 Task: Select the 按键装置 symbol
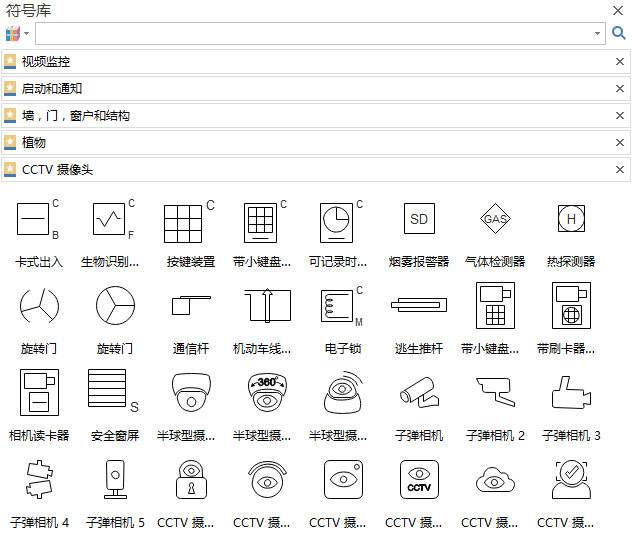click(x=189, y=222)
